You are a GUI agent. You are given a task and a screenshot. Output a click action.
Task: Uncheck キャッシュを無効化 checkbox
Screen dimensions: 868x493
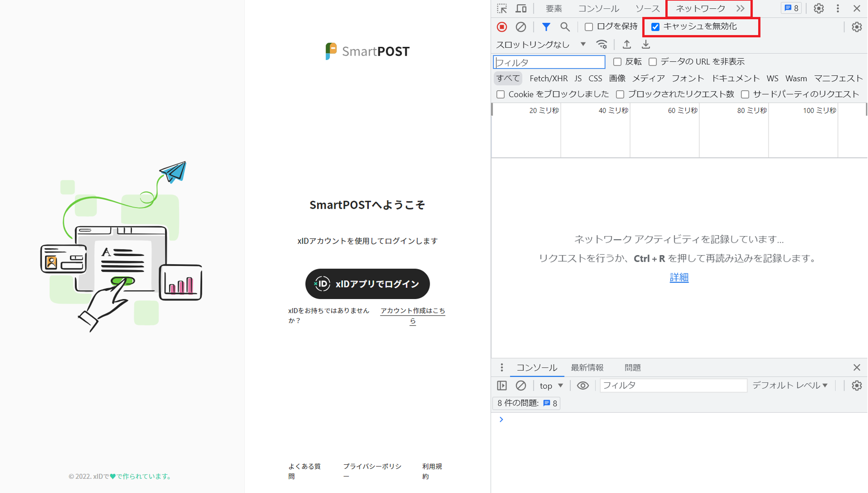(x=655, y=27)
